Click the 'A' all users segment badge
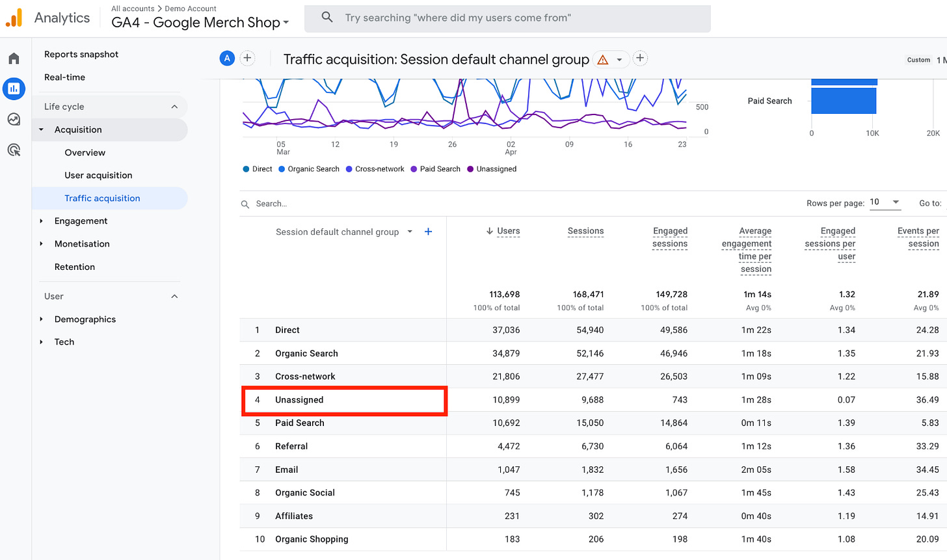Screen dimensions: 947x560 tap(227, 59)
